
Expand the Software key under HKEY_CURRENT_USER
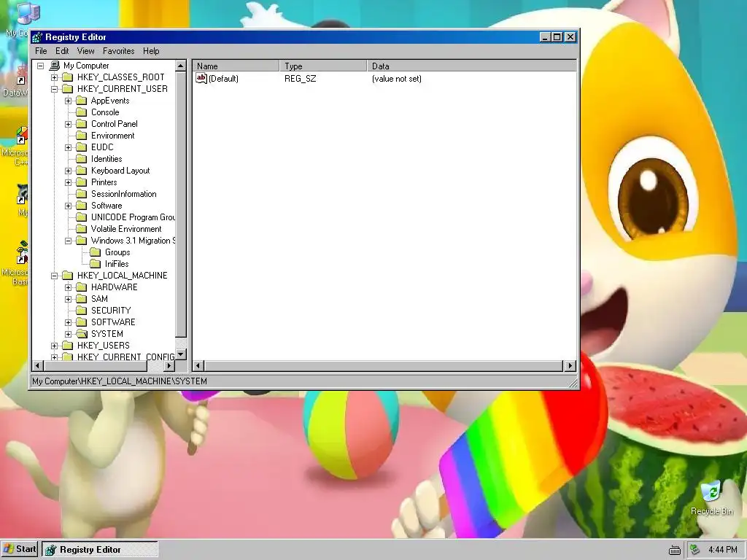click(68, 206)
